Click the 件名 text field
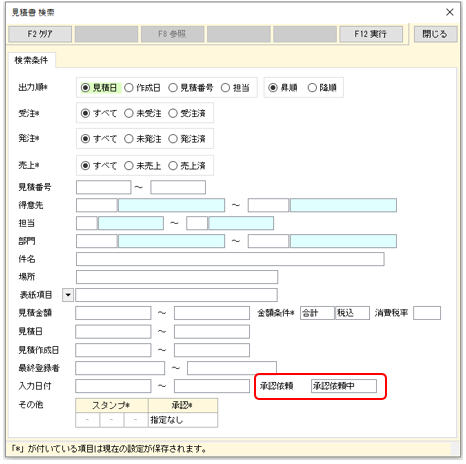The height and width of the screenshot is (464, 466). tap(230, 259)
